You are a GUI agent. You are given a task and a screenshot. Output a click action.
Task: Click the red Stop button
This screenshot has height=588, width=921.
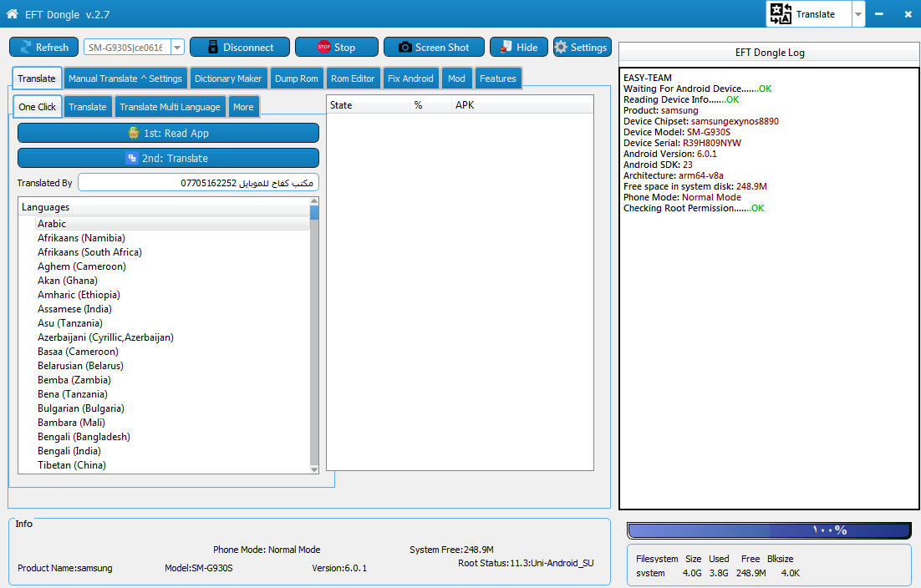click(x=337, y=47)
